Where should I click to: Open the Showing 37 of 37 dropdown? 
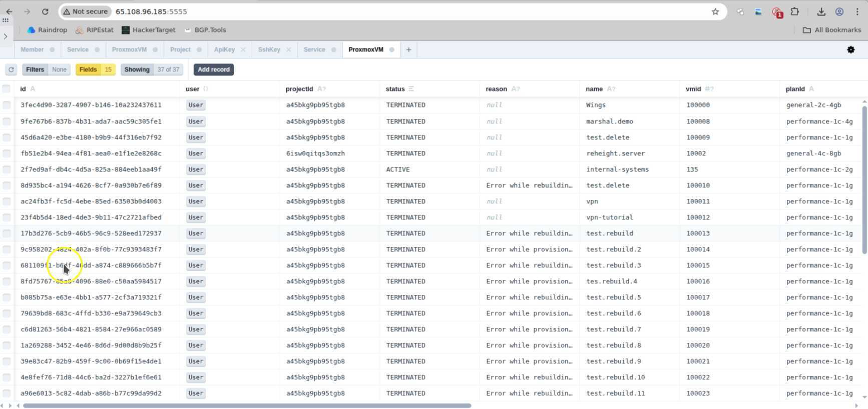151,69
